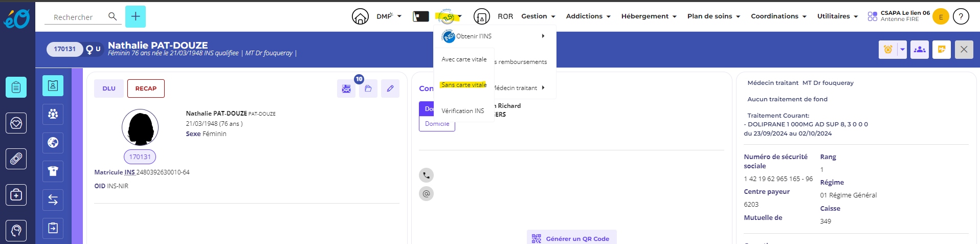Select 'Sans carte vitale' menu entry
This screenshot has height=244, width=980.
click(x=464, y=85)
